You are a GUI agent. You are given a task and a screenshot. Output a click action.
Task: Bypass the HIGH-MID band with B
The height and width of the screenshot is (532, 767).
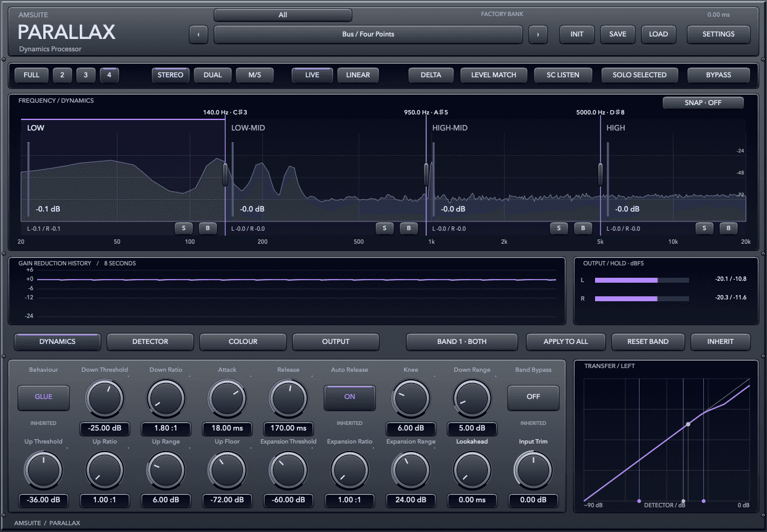point(583,228)
